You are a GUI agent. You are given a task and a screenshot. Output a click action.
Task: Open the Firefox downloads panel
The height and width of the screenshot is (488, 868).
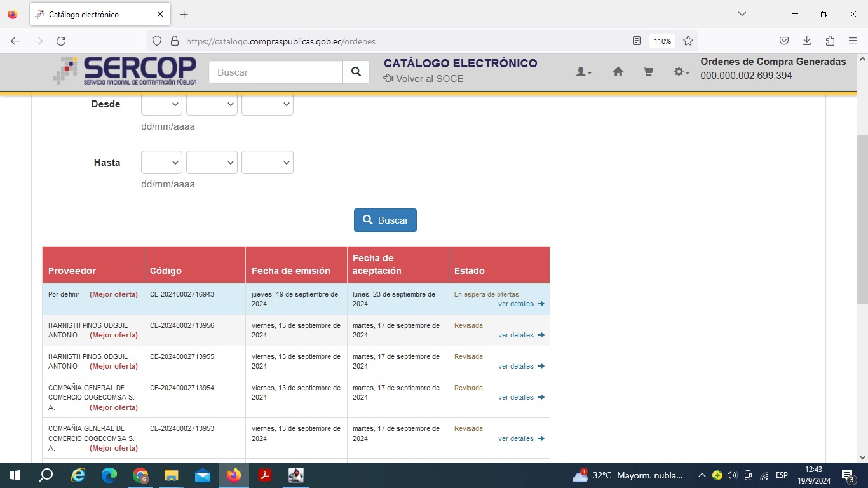806,41
